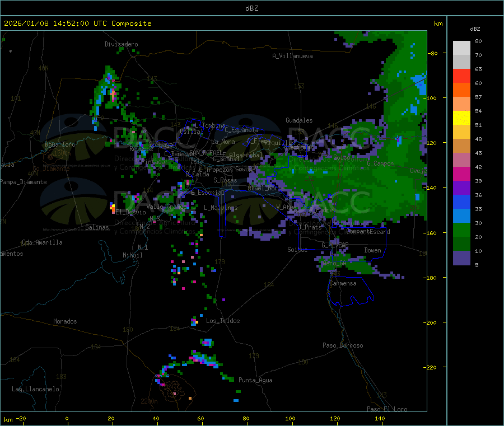Click the white 70-80 dBZ legend swatch
This screenshot has width=504, height=426.
(461, 48)
